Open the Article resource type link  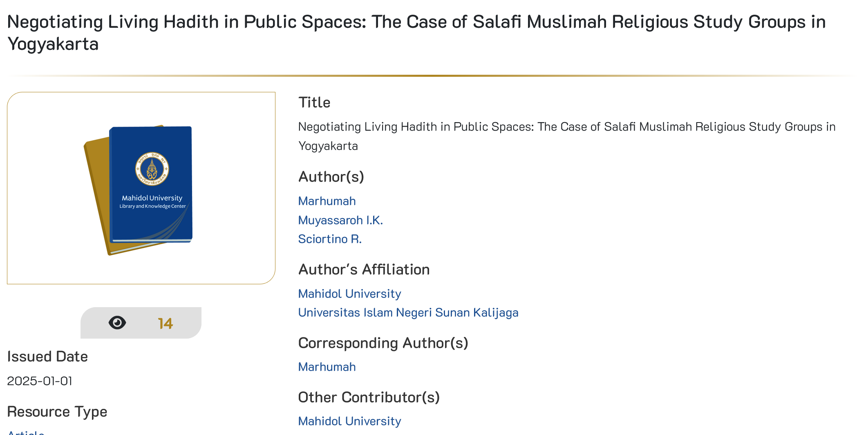tap(26, 432)
